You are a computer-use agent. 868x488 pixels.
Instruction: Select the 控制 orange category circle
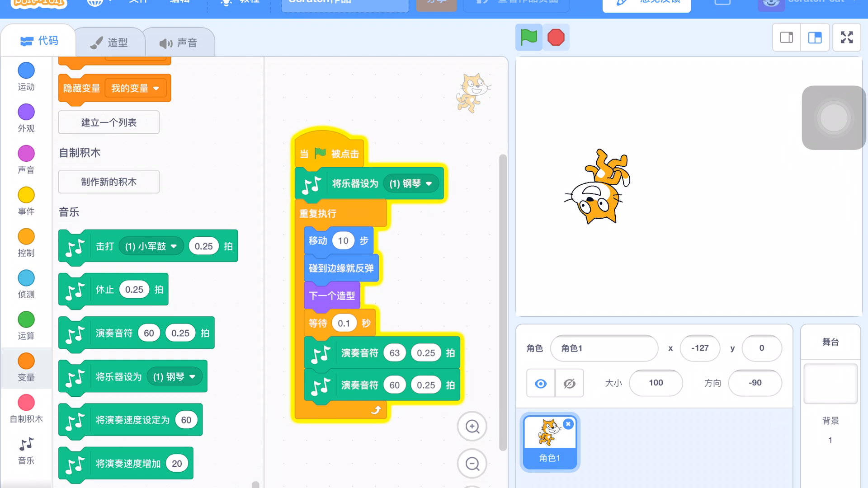(26, 236)
